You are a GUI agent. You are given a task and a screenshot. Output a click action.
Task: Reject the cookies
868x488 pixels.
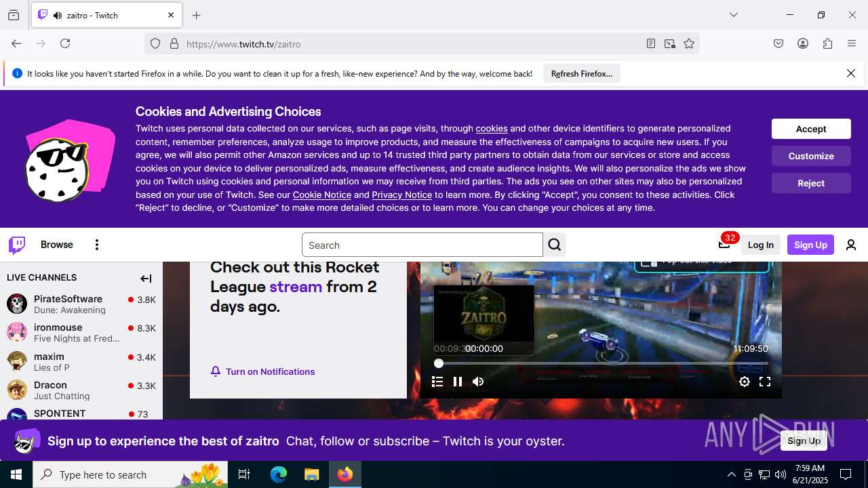(811, 183)
